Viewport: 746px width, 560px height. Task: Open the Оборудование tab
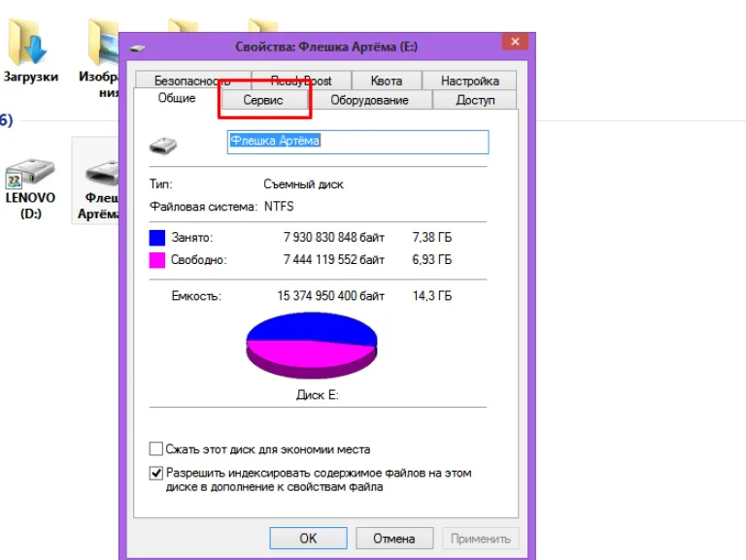[370, 100]
